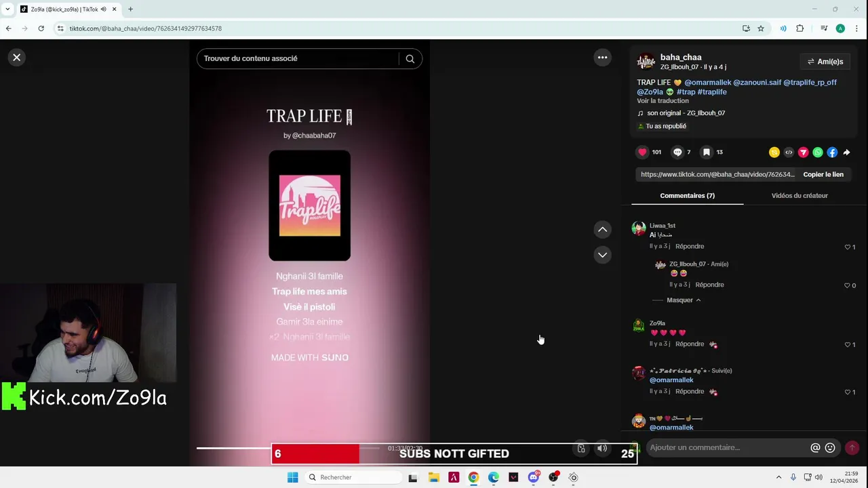Open a new browser tab
The height and width of the screenshot is (488, 868).
[130, 9]
